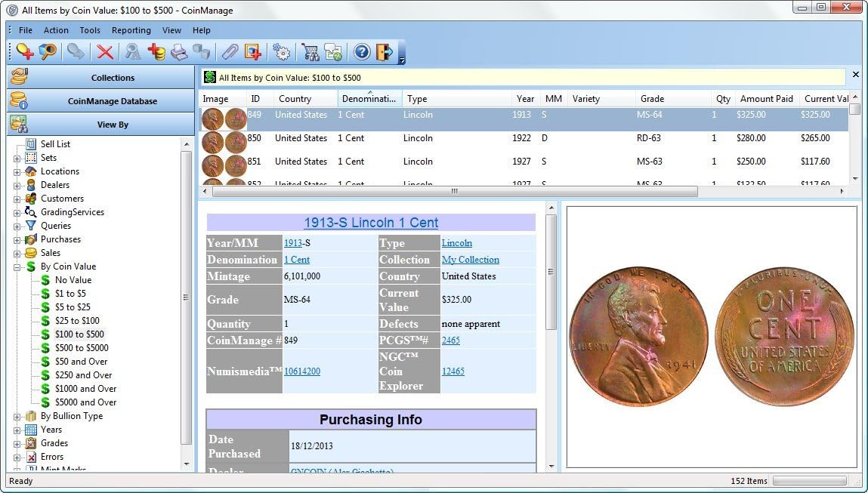The width and height of the screenshot is (868, 493).
Task: Select the $500 to $5000 value filter
Action: pyautogui.click(x=82, y=348)
